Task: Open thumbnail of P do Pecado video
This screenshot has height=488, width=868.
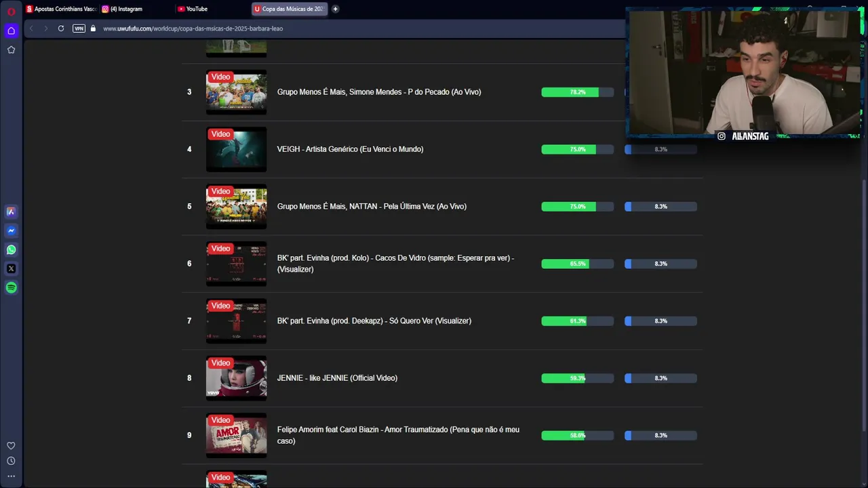Action: (x=236, y=92)
